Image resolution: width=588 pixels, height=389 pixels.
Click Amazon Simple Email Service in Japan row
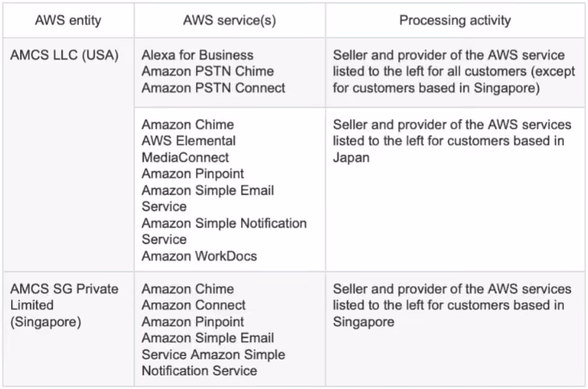tap(208, 199)
